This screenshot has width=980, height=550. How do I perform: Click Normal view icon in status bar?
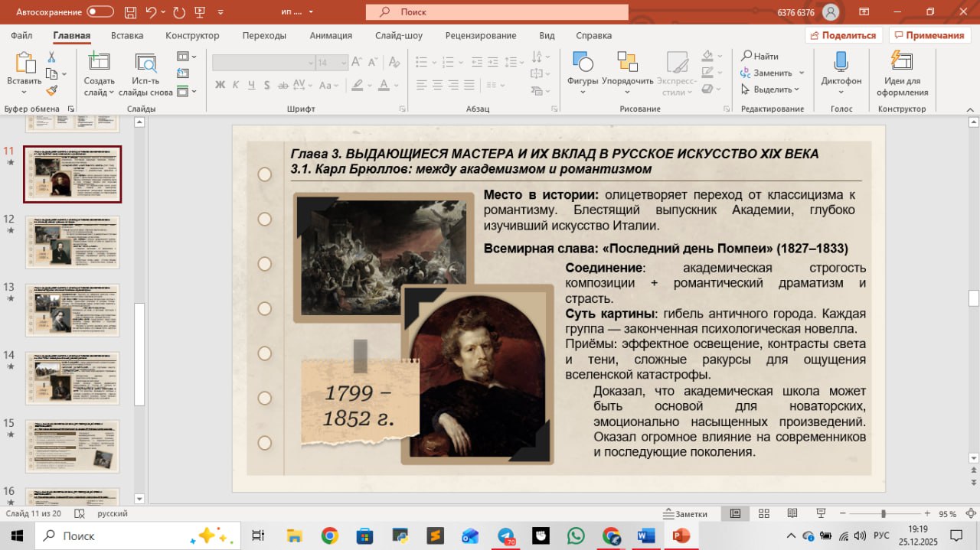[x=735, y=513]
